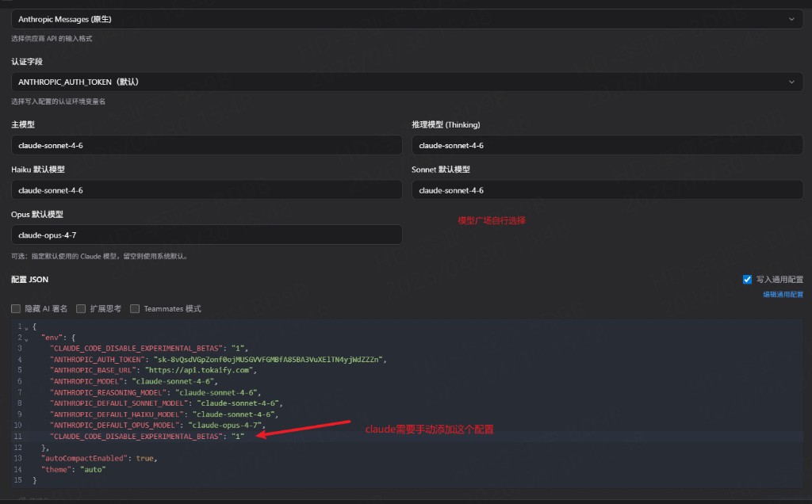
Task: Click line number 12 in the gutter
Action: click(x=18, y=448)
